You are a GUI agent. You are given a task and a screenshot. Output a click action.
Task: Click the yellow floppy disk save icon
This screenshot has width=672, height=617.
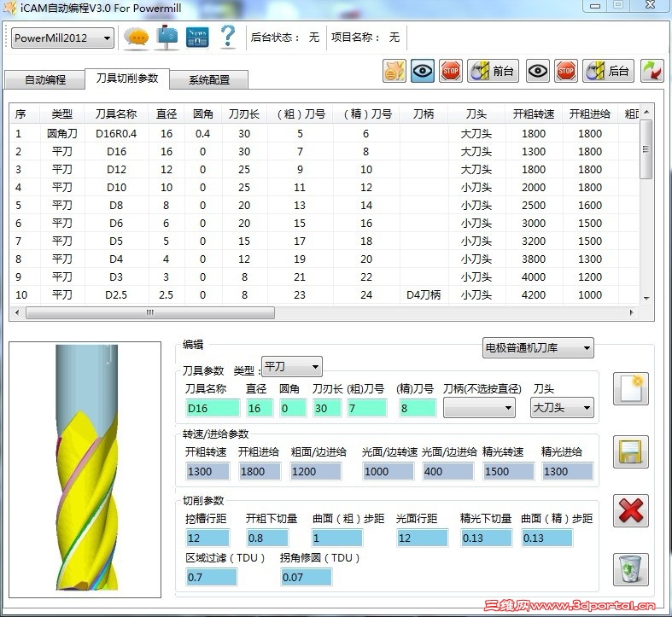click(x=631, y=452)
